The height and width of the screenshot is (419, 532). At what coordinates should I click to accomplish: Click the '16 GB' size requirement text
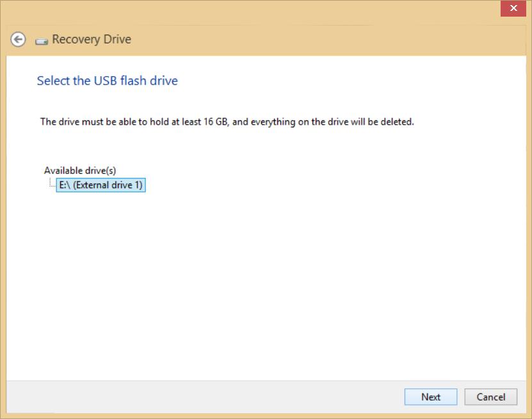coord(216,122)
